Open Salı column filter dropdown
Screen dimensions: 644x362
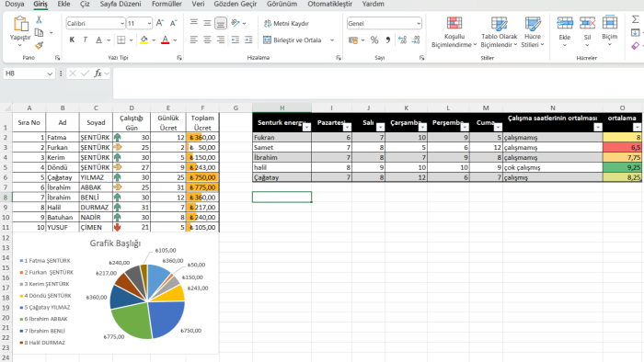click(380, 128)
